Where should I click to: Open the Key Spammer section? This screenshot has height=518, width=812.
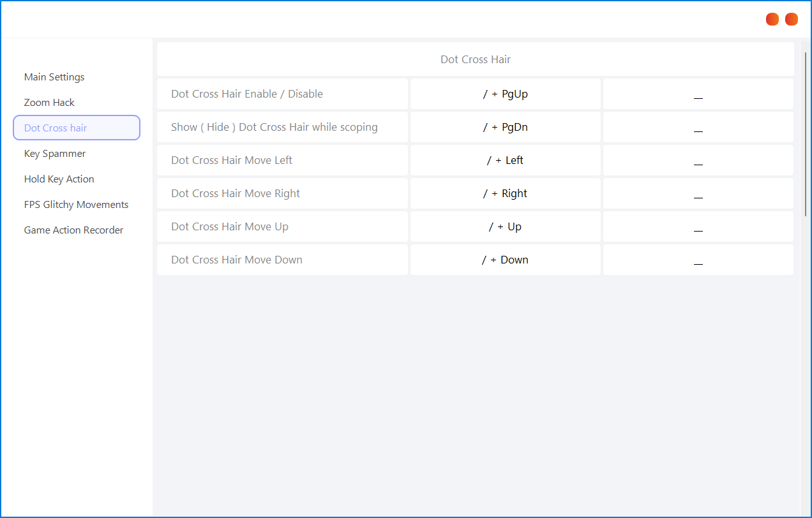point(55,154)
